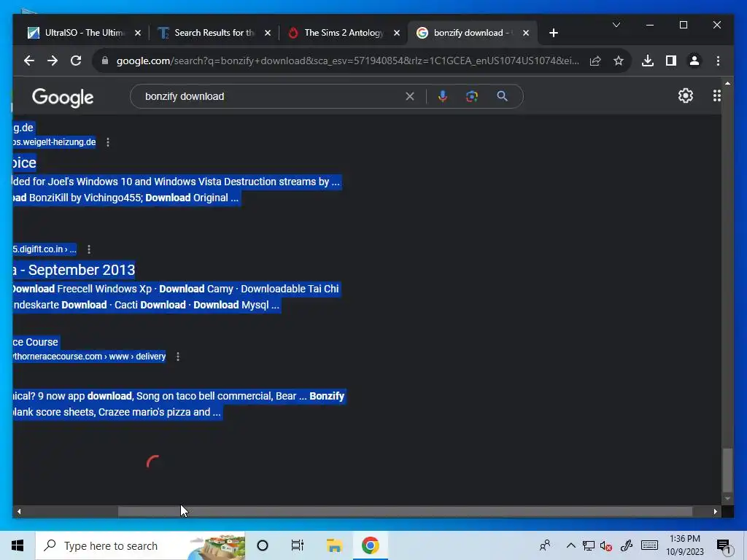Open the Chrome downloads icon

click(x=648, y=61)
